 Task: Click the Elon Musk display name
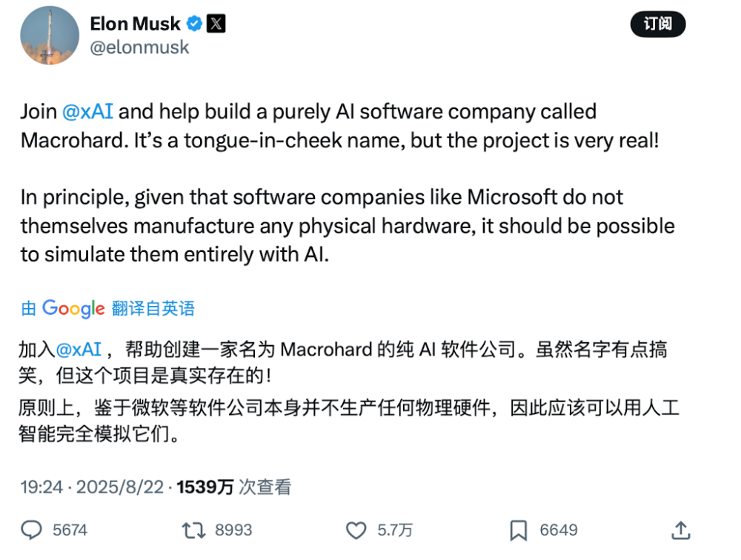136,23
